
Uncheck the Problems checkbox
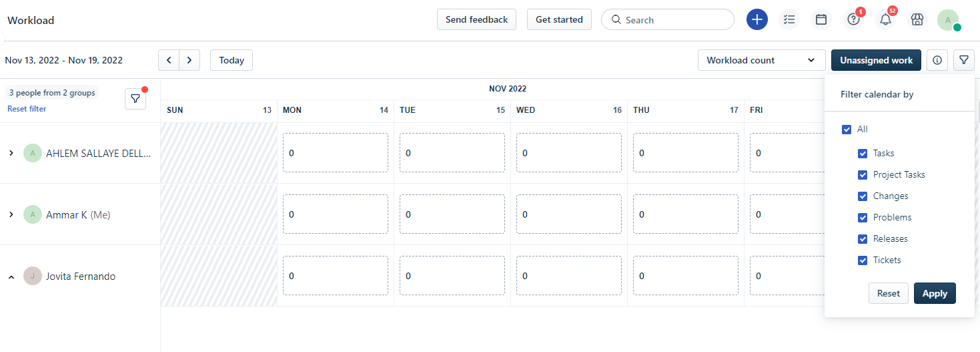(x=863, y=218)
